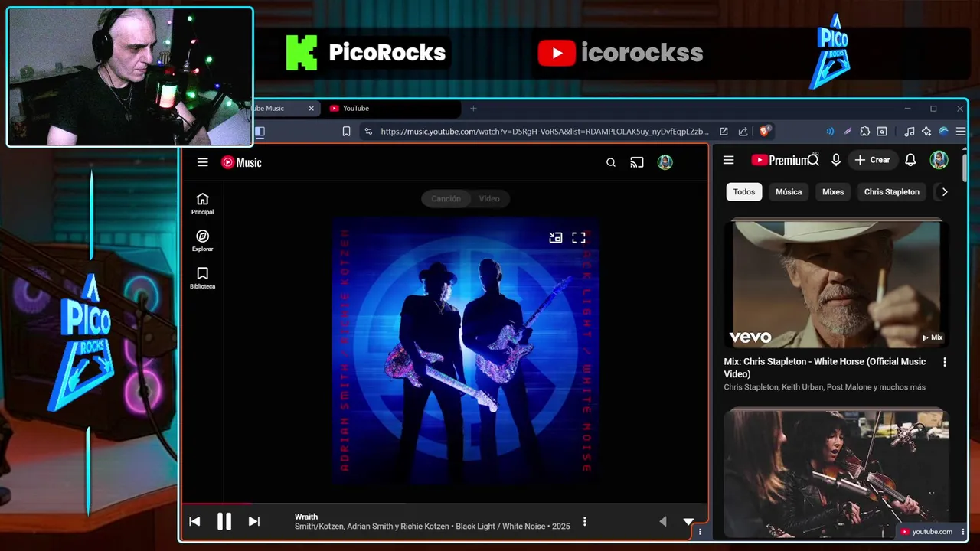Select the Chris Stapleton filter chip
980x551 pixels.
pyautogui.click(x=892, y=192)
